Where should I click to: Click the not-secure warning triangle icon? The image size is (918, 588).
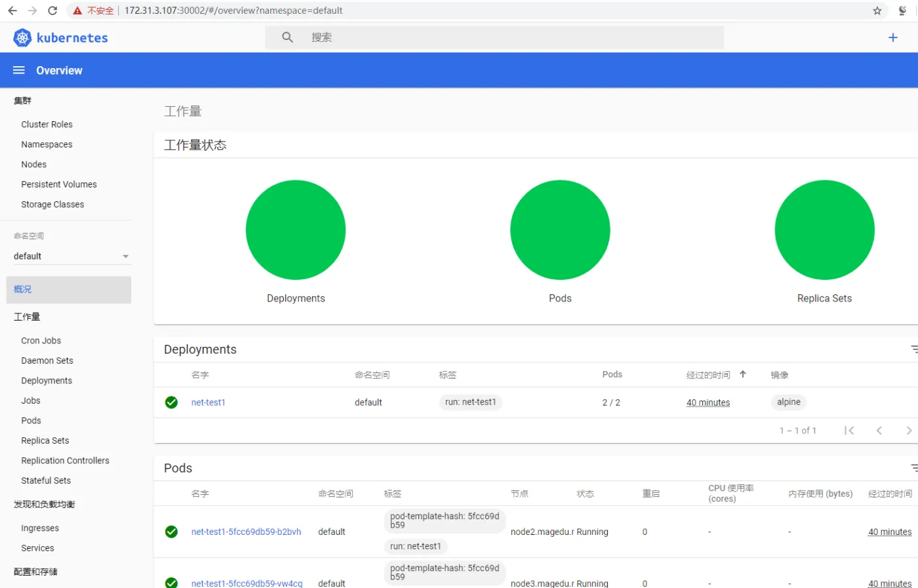click(x=77, y=10)
